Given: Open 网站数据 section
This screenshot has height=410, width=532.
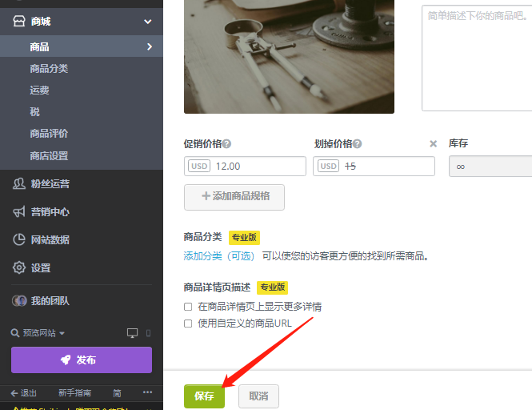Looking at the screenshot, I should click(50, 239).
